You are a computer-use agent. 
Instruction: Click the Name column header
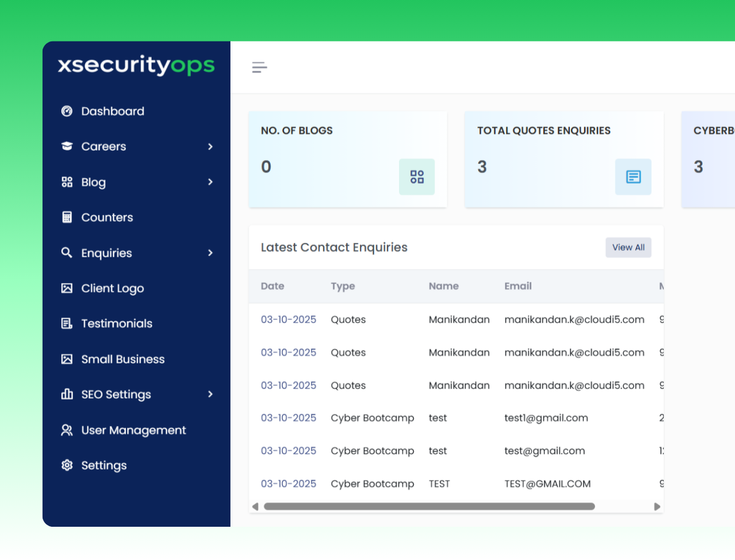444,286
